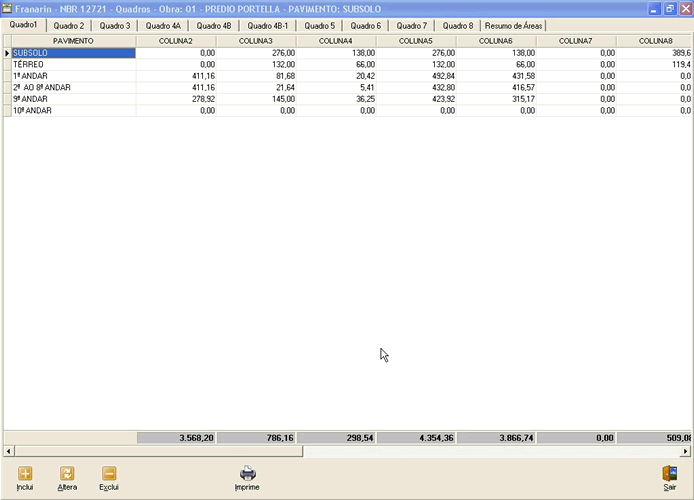Go to the Quadro 7 tab
The image size is (694, 500).
pyautogui.click(x=412, y=26)
